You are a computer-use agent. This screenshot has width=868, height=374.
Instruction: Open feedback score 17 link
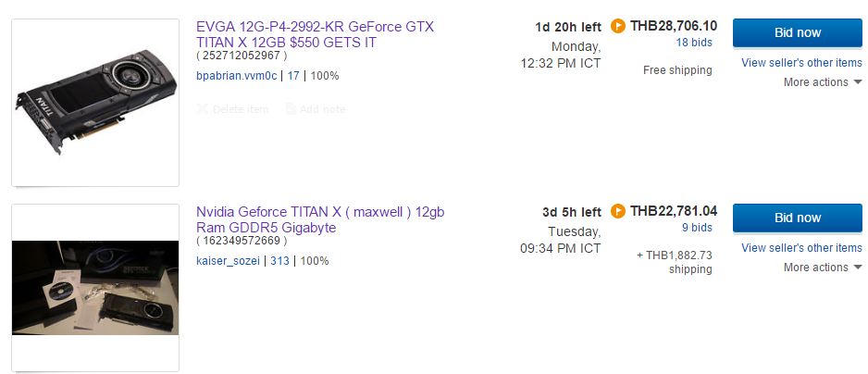coord(291,76)
